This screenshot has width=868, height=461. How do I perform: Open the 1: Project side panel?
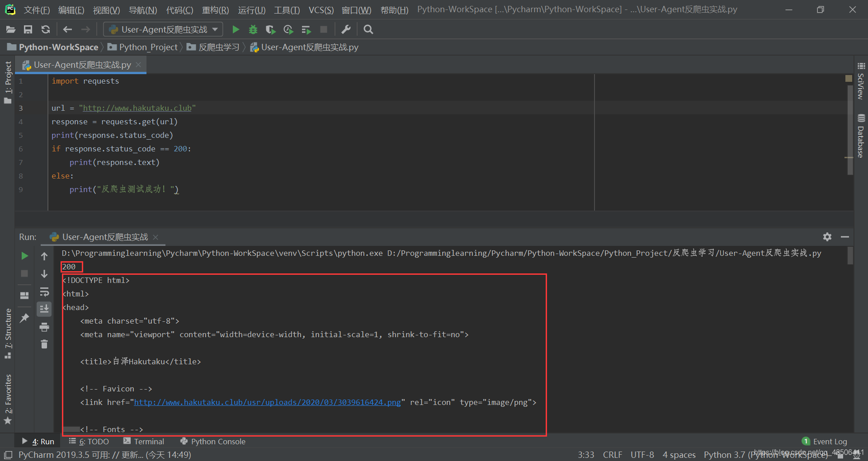pyautogui.click(x=8, y=82)
